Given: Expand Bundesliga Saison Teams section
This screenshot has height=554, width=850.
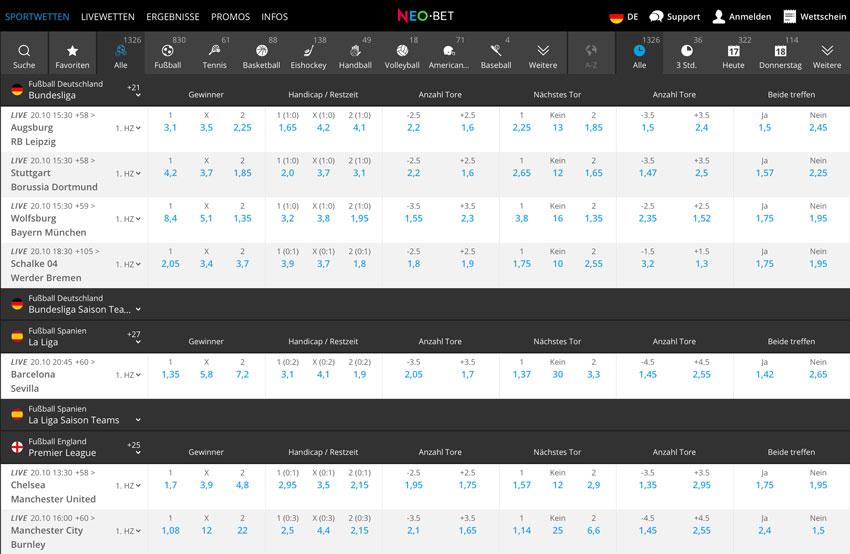Looking at the screenshot, I should click(x=138, y=310).
